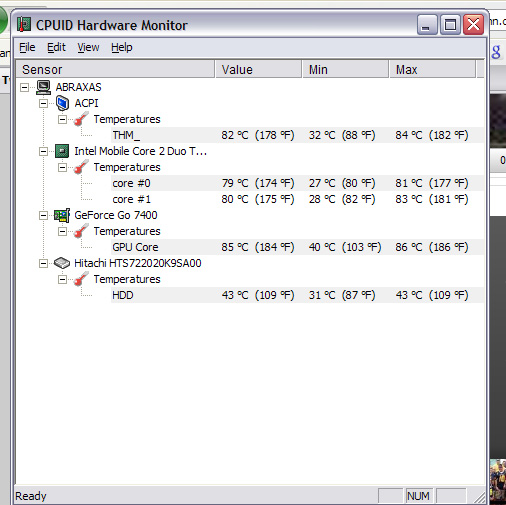This screenshot has height=505, width=506.
Task: Click the Value column header
Action: [x=258, y=69]
